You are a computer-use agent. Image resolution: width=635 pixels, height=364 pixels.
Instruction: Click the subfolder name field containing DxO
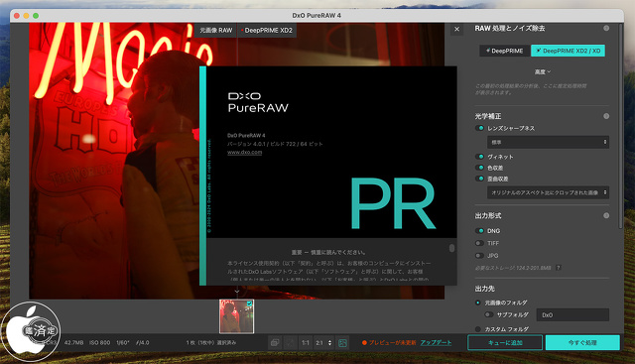click(572, 315)
